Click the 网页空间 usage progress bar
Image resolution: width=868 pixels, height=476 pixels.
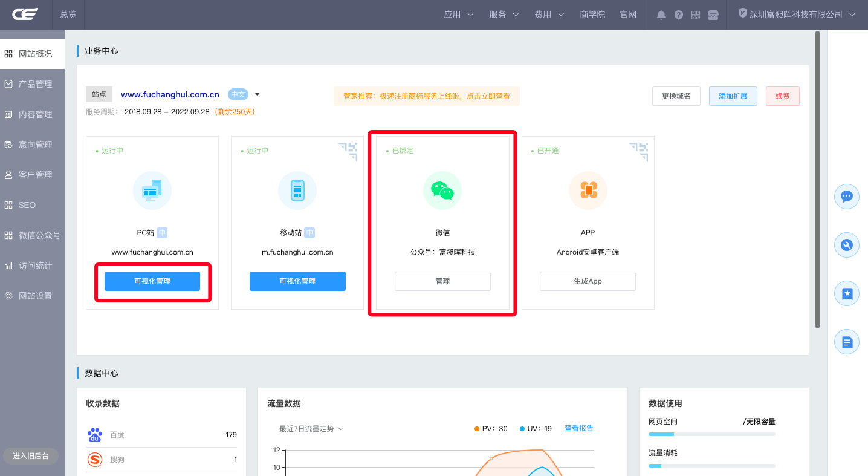(x=711, y=434)
